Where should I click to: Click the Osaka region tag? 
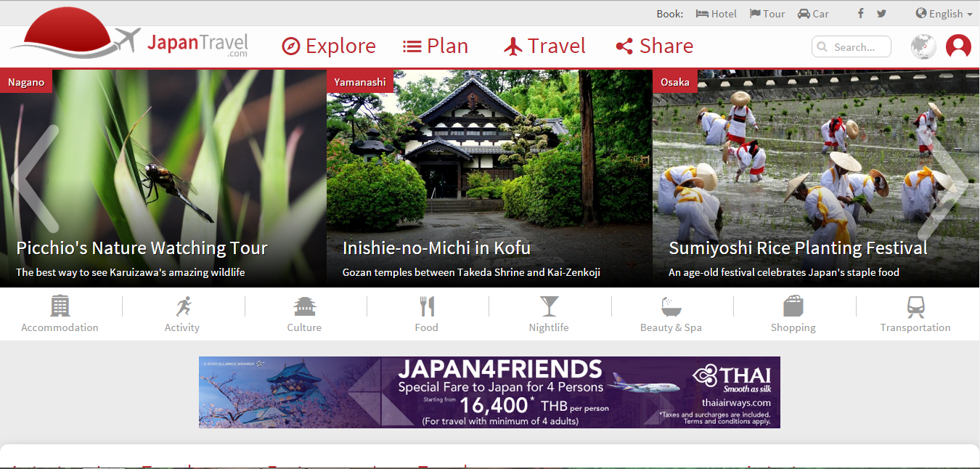tap(675, 82)
